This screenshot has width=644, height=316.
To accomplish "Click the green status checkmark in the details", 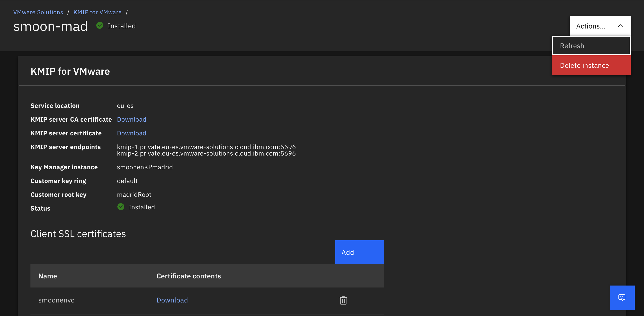I will click(x=121, y=207).
